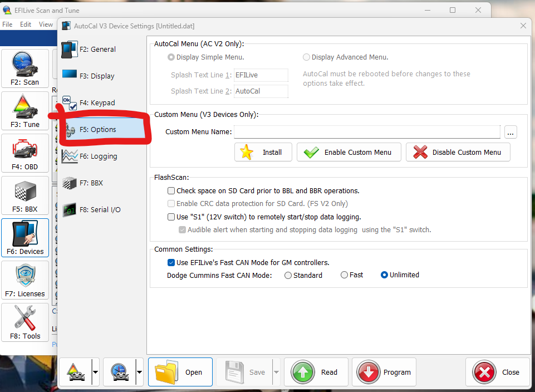Click the Close button with red X
The width and height of the screenshot is (535, 392).
coord(498,372)
